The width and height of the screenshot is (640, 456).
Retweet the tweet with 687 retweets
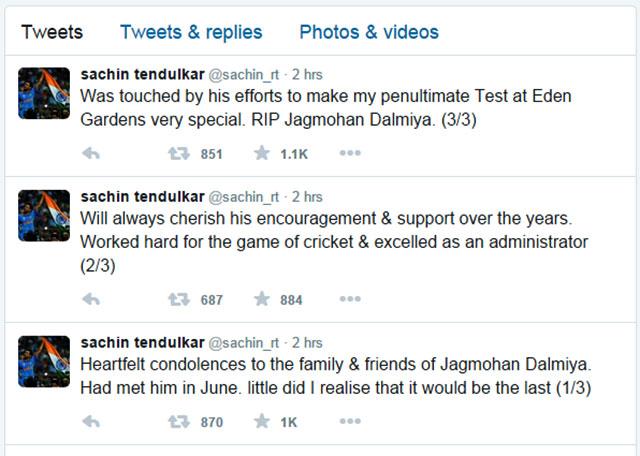(179, 300)
